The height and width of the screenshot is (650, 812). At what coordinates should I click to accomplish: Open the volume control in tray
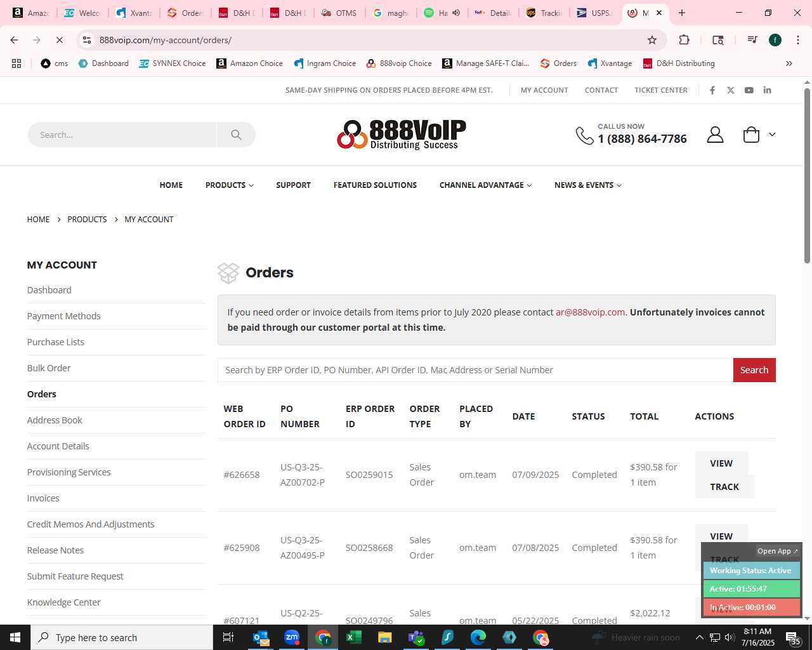point(730,637)
